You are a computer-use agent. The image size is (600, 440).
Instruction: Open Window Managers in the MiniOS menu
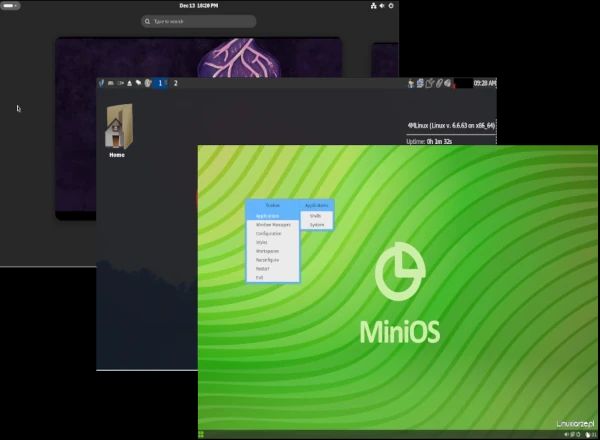[x=272, y=225]
